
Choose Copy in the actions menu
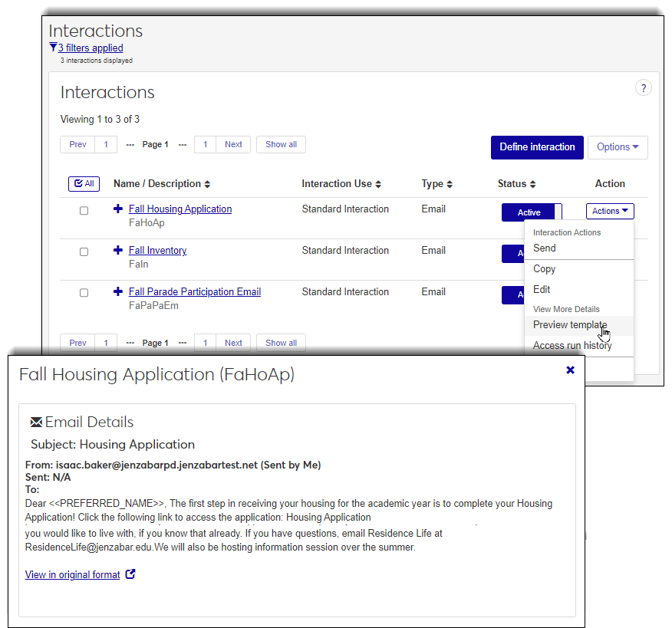578,269
